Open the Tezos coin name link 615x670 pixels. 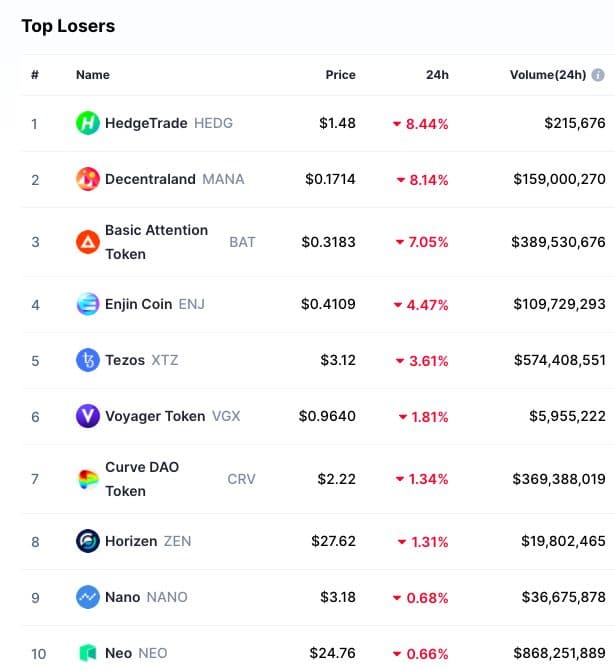coord(125,360)
